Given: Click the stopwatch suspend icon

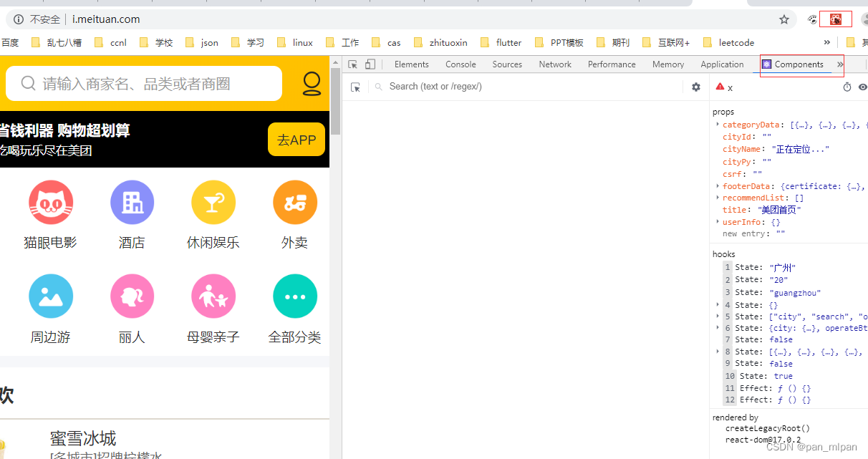Looking at the screenshot, I should point(847,87).
